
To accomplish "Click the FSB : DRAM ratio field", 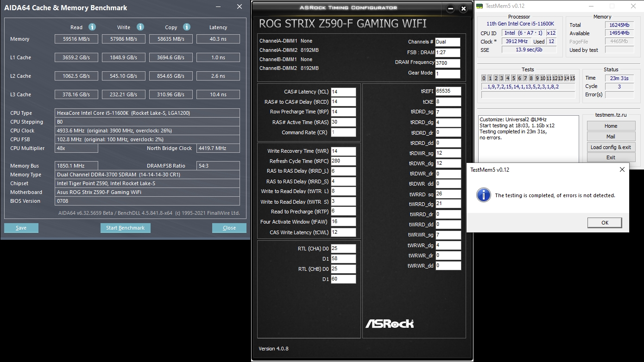I will tap(448, 53).
